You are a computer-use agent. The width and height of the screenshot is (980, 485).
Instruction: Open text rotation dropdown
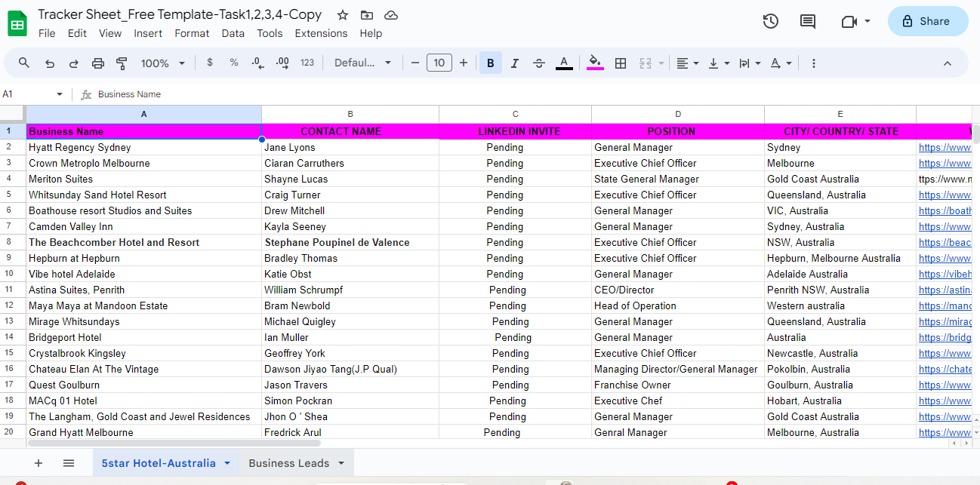pyautogui.click(x=781, y=63)
